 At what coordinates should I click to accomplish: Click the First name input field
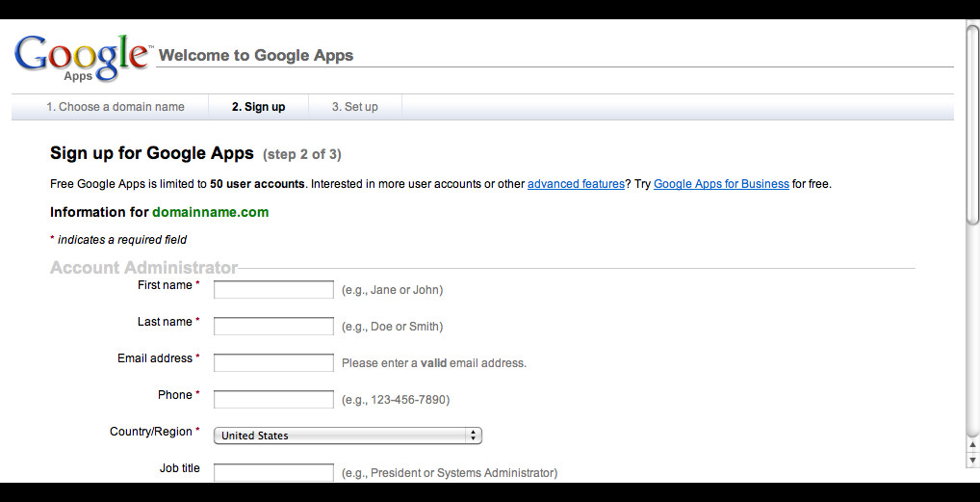coord(273,290)
